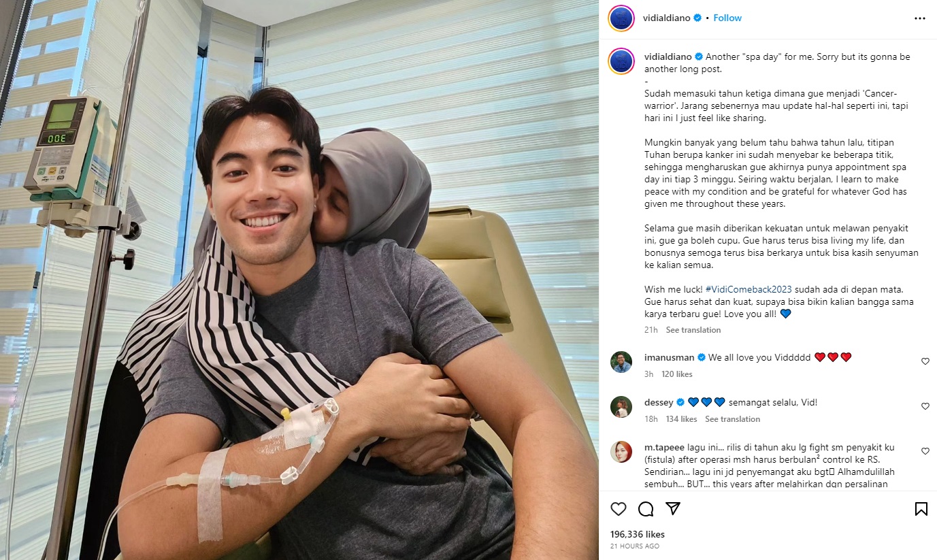Image resolution: width=937 pixels, height=560 pixels.
Task: Open imanusman's profile avatar
Action: tap(621, 362)
